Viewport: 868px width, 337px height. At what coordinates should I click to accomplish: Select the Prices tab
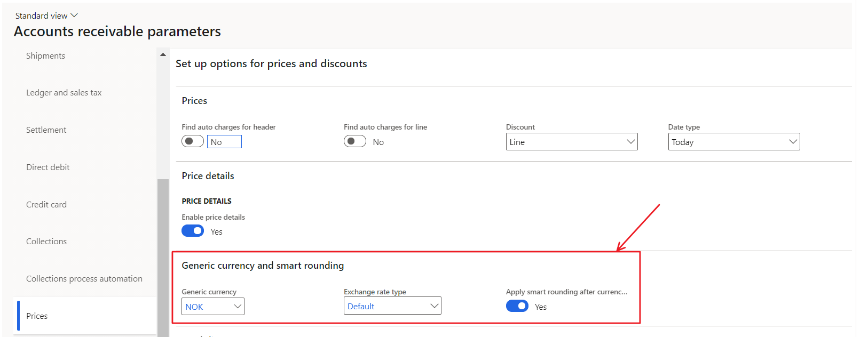pyautogui.click(x=37, y=316)
